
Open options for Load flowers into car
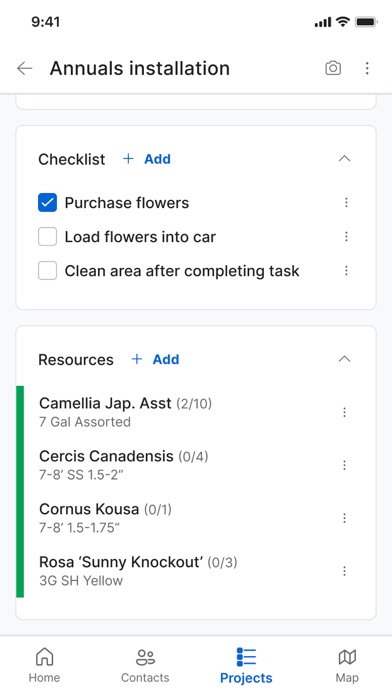coord(346,237)
